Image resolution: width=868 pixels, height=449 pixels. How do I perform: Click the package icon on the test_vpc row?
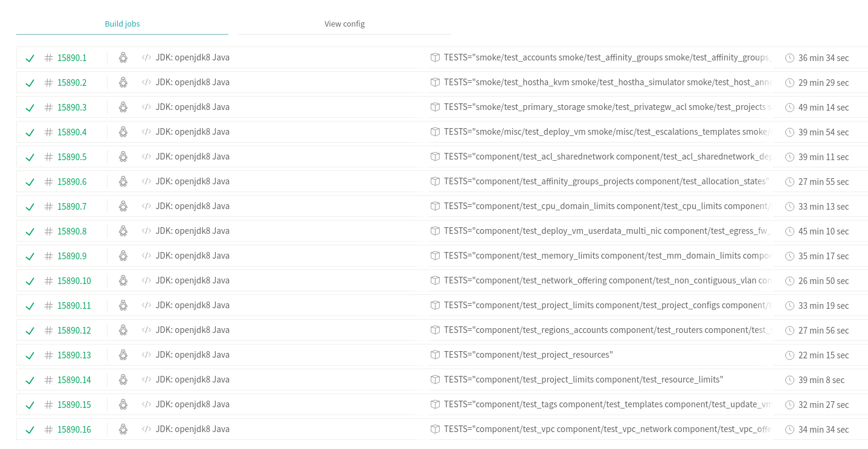(435, 429)
